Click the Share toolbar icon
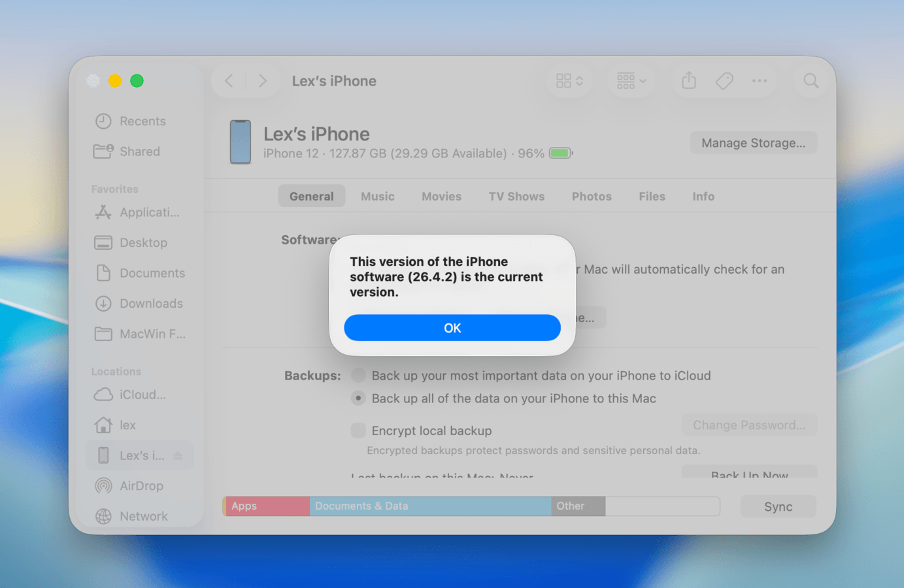Screen dimensions: 904x588 click(x=689, y=81)
